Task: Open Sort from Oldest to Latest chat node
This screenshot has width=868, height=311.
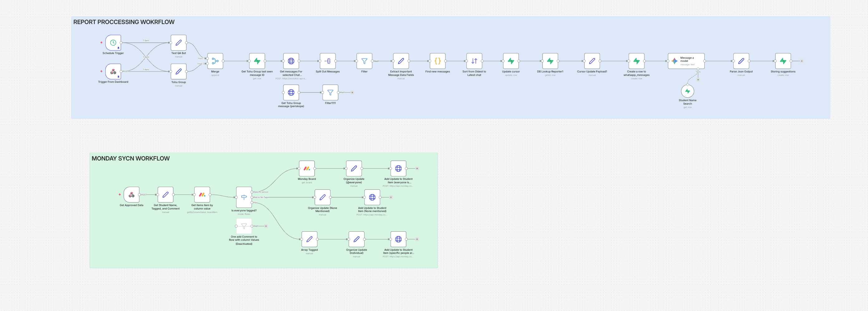Action: point(474,61)
